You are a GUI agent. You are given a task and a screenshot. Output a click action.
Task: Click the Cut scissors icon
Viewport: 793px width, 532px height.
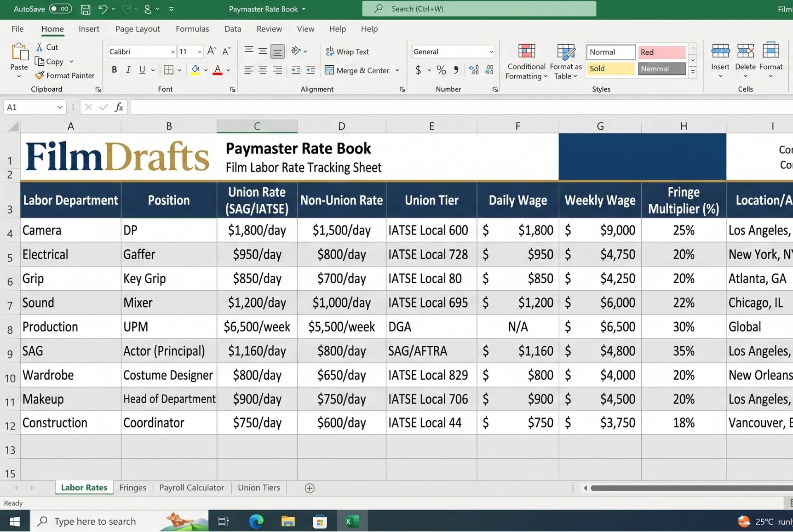[x=40, y=47]
